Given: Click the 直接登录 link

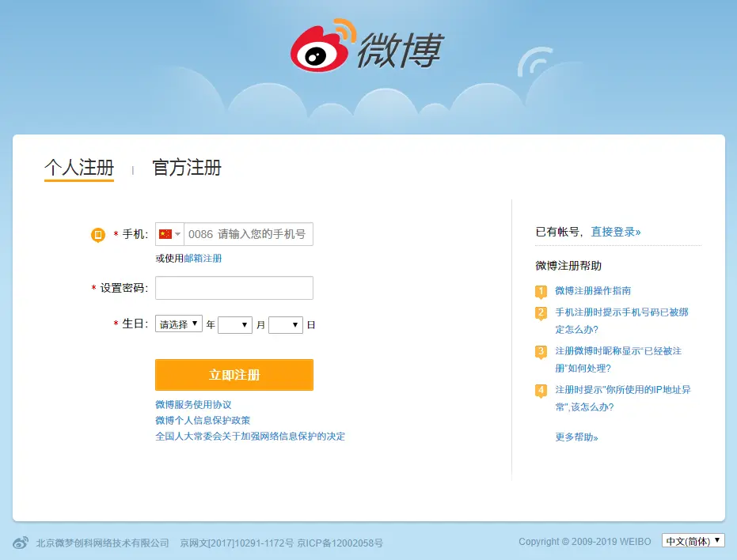Looking at the screenshot, I should [616, 232].
